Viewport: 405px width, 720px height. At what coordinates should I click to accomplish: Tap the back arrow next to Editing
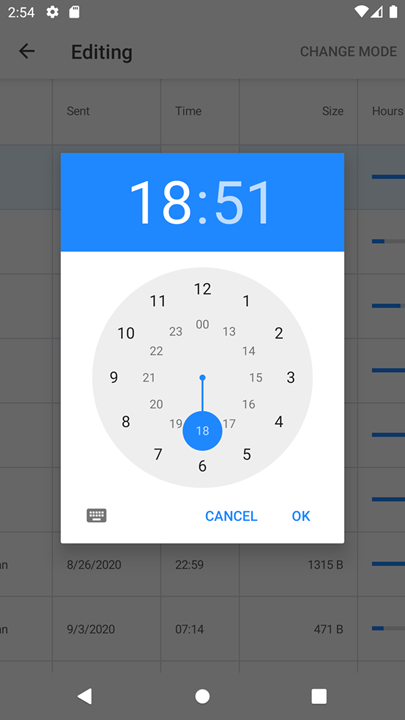pos(27,51)
